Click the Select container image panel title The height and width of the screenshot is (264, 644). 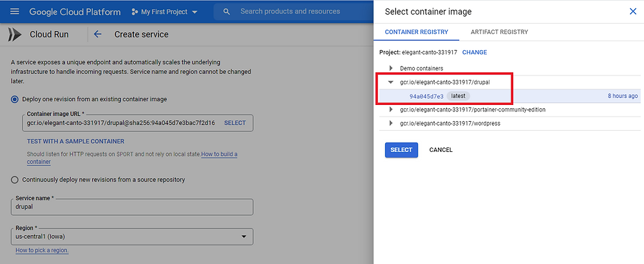pos(428,12)
